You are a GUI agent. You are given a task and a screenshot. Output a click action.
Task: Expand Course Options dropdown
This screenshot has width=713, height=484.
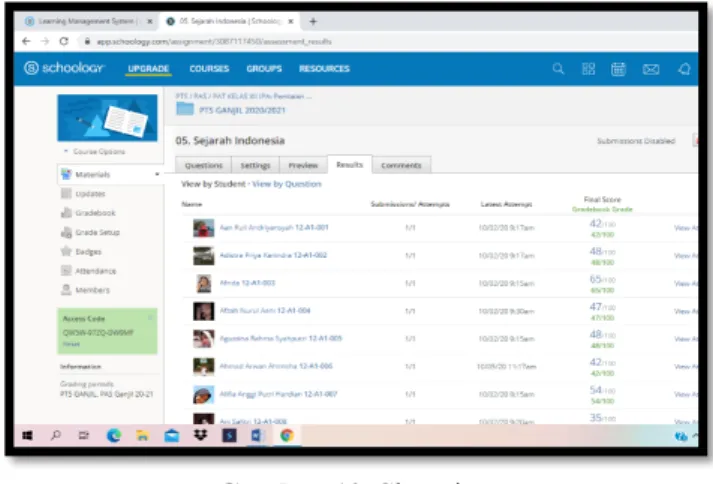[x=95, y=151]
